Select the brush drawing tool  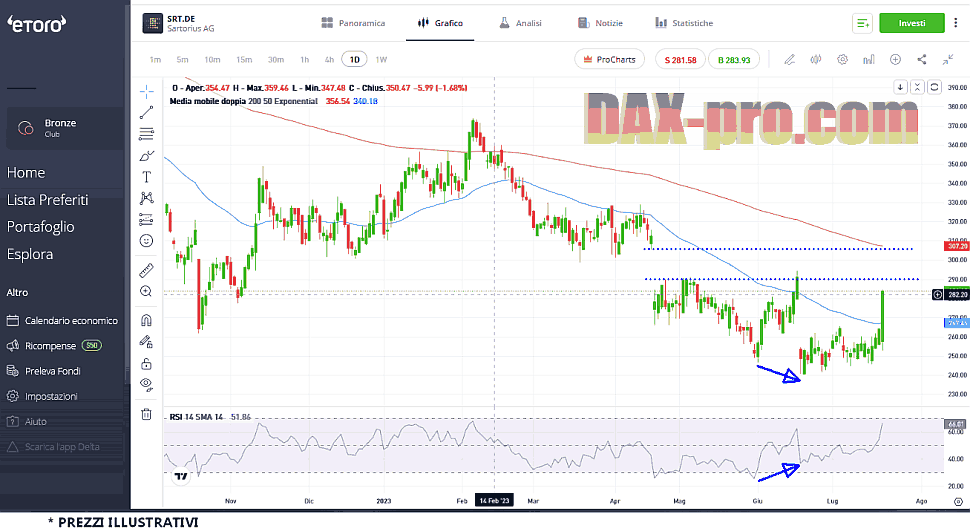coord(147,156)
